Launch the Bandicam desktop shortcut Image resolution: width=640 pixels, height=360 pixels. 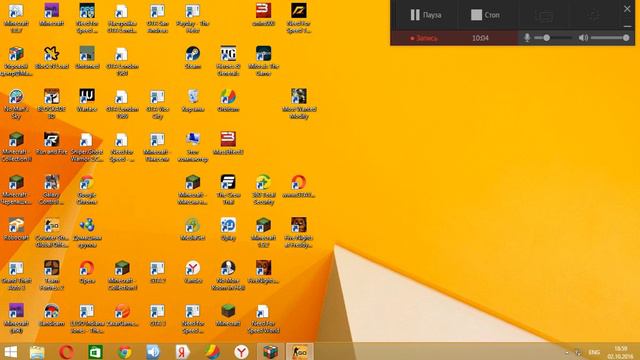pos(51,315)
